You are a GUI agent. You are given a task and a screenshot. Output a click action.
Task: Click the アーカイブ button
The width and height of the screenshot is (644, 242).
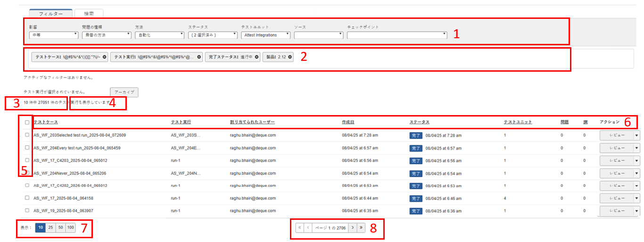click(124, 92)
